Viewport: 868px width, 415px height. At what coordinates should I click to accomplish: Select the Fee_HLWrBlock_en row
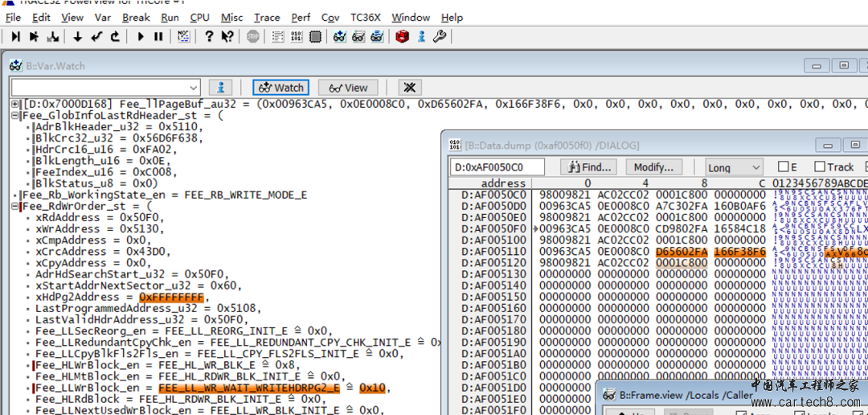point(168,364)
